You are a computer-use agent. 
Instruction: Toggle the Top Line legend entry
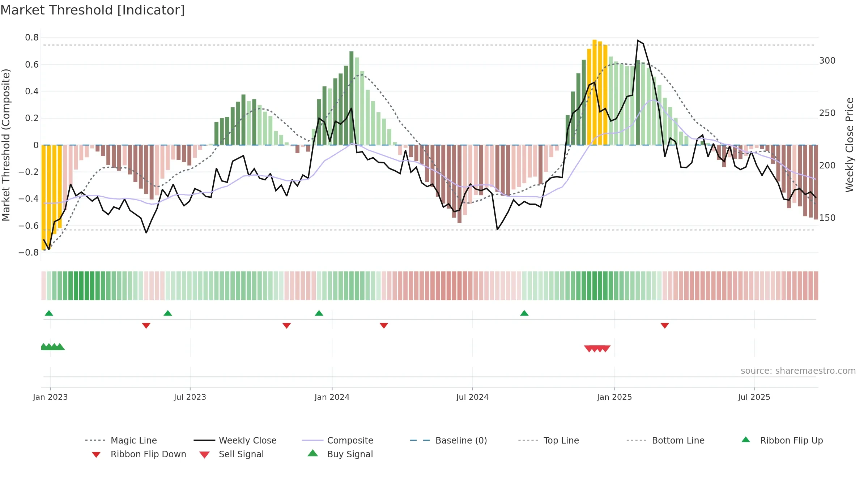(549, 440)
